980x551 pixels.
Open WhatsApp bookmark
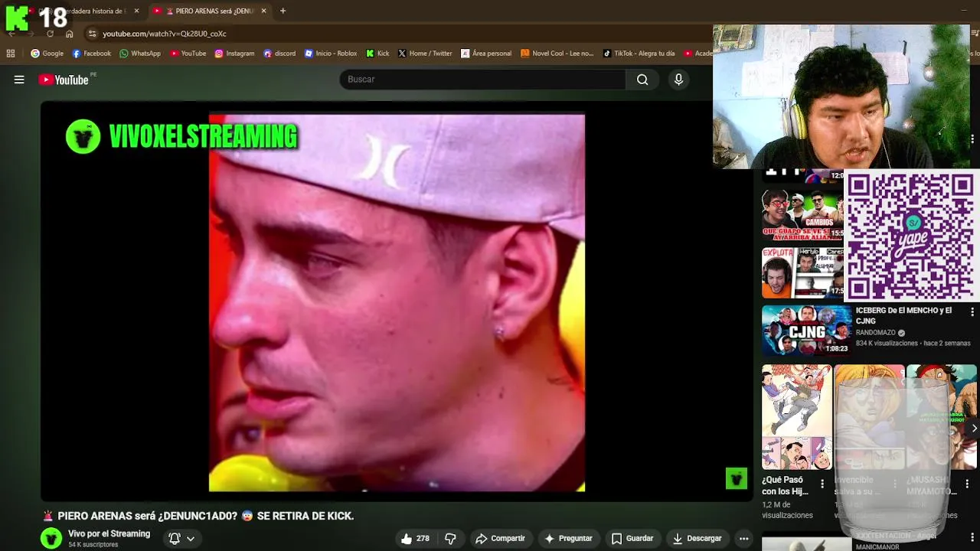[x=140, y=54]
